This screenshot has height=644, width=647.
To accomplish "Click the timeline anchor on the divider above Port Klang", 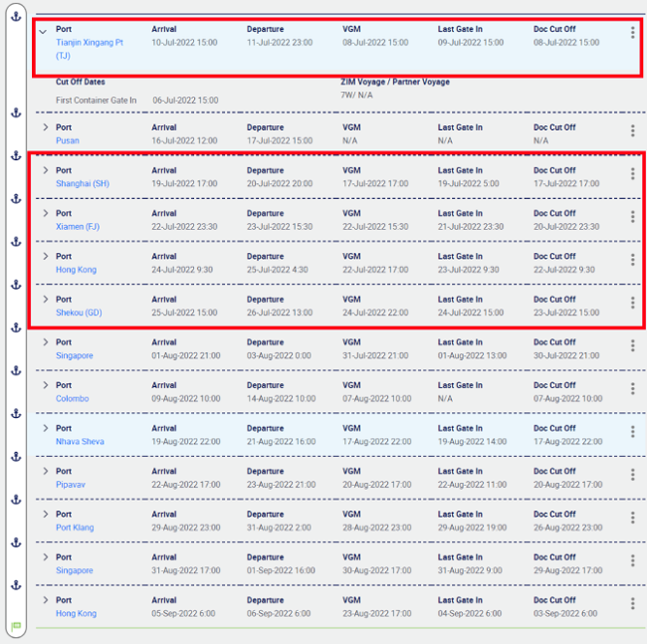I will (x=16, y=500).
